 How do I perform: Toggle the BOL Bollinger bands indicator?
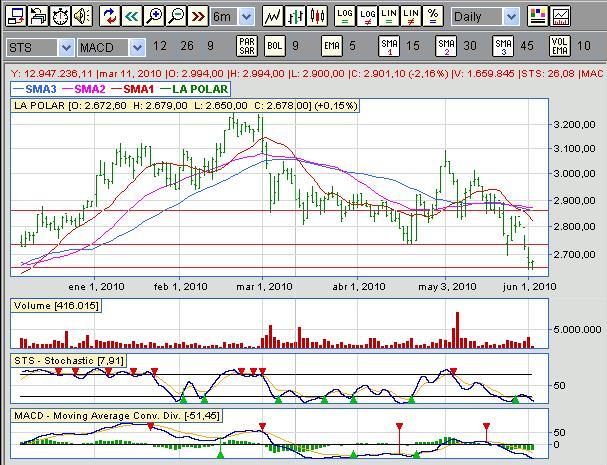click(x=274, y=46)
